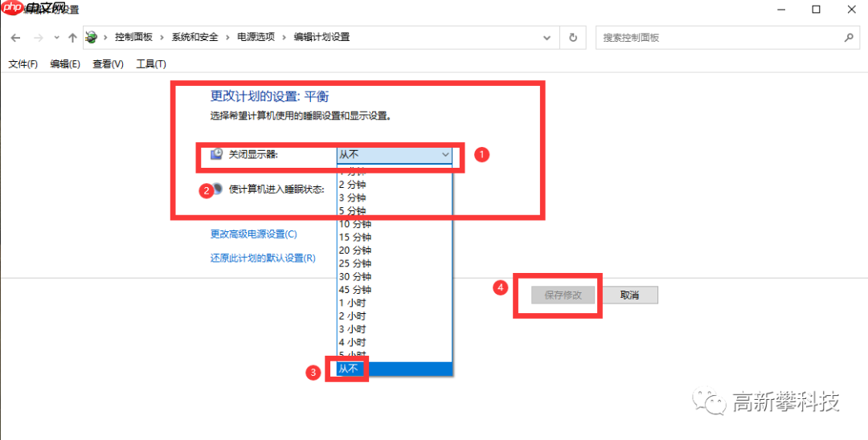The width and height of the screenshot is (868, 440).
Task: Maximize the window
Action: [816, 9]
